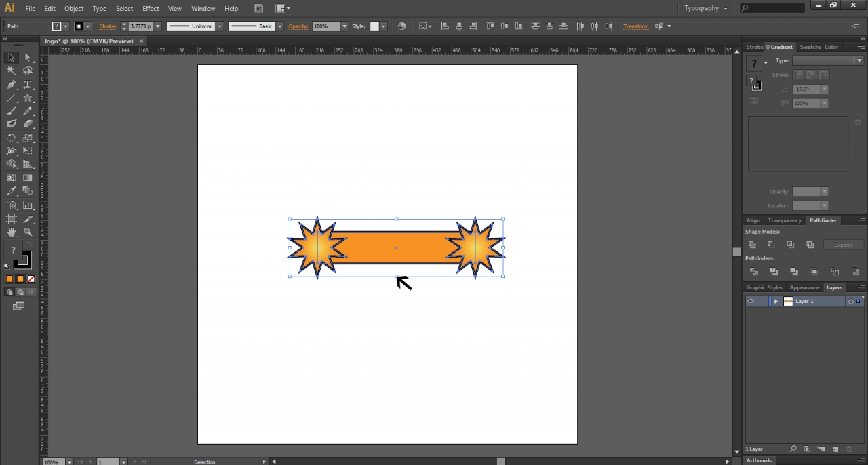Screen dimensions: 868x465
Task: Apply Gradient mode in toolbox
Action: [20, 279]
